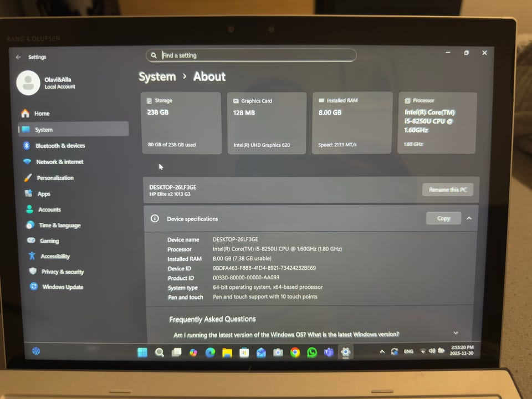532x399 pixels.
Task: Click the Personalization paintbrush icon
Action: point(28,177)
